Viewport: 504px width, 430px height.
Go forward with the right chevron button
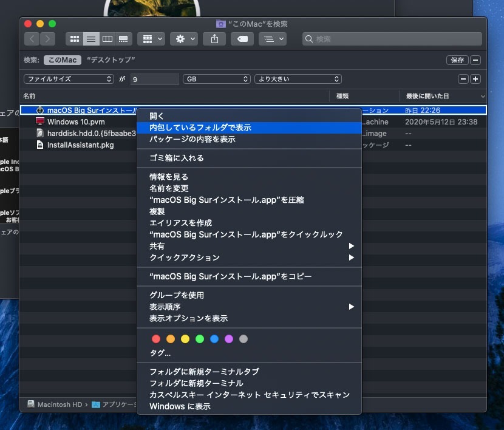[47, 39]
